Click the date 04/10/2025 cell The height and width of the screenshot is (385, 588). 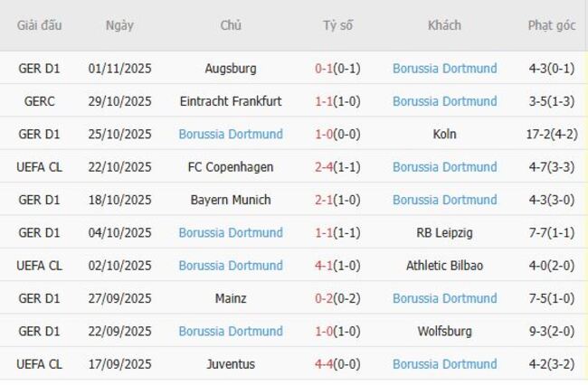pos(119,233)
